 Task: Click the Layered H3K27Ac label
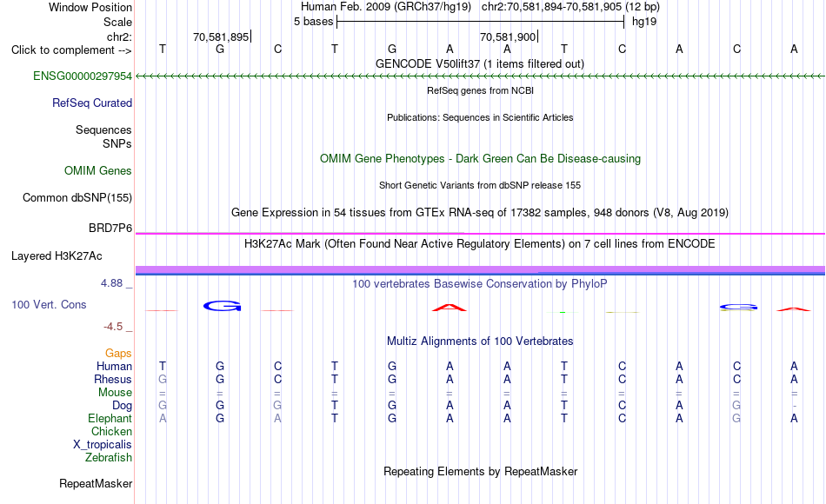pos(57,256)
